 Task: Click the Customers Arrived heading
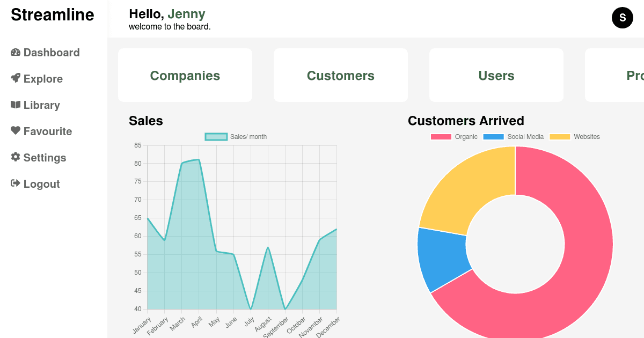click(x=466, y=121)
